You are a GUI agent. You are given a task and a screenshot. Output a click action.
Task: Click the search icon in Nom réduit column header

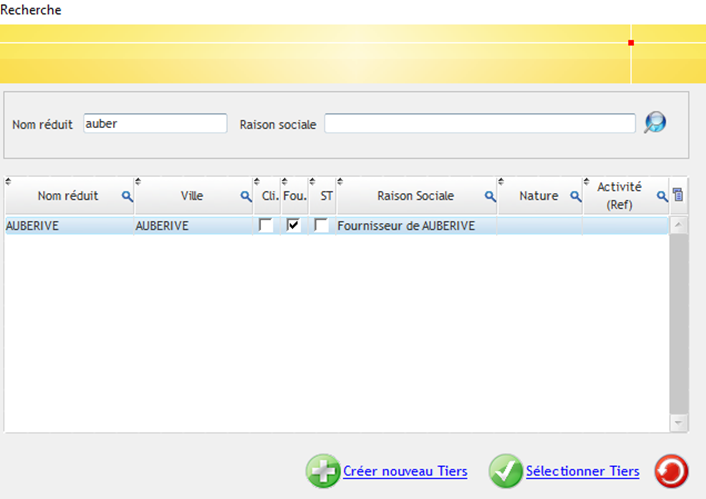[127, 197]
